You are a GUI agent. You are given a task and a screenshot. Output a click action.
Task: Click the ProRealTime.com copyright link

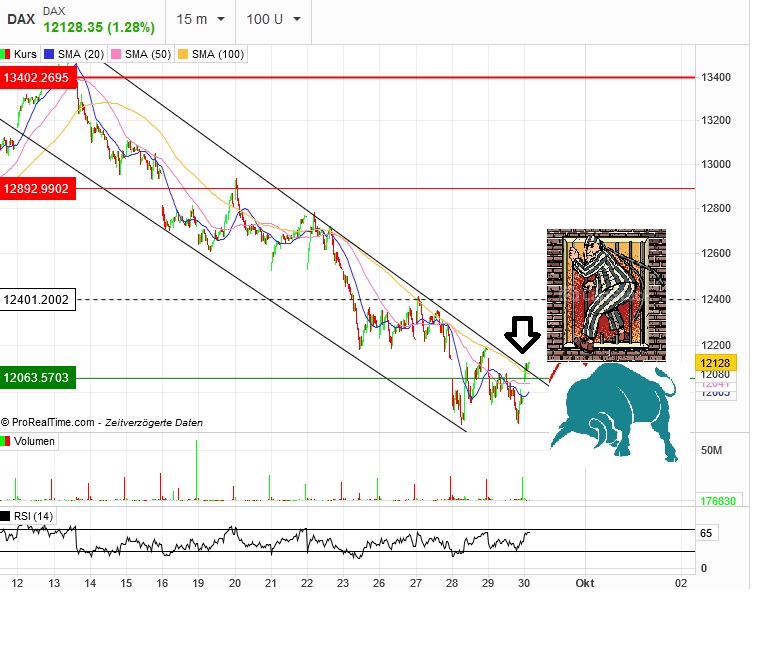click(x=47, y=422)
